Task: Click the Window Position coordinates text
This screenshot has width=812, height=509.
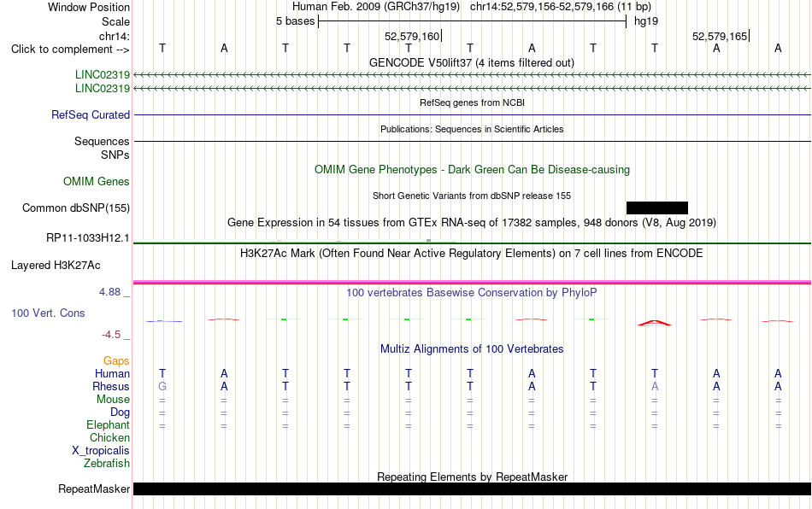Action: point(472,7)
